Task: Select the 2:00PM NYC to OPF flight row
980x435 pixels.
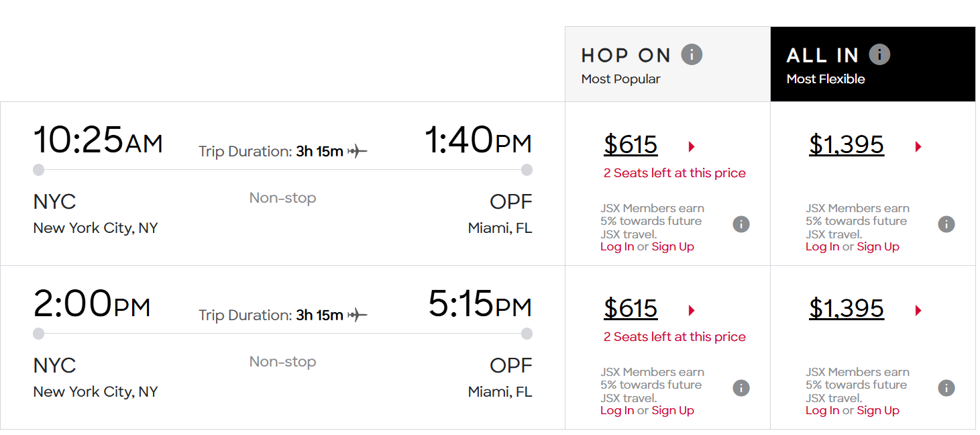Action: [282, 348]
